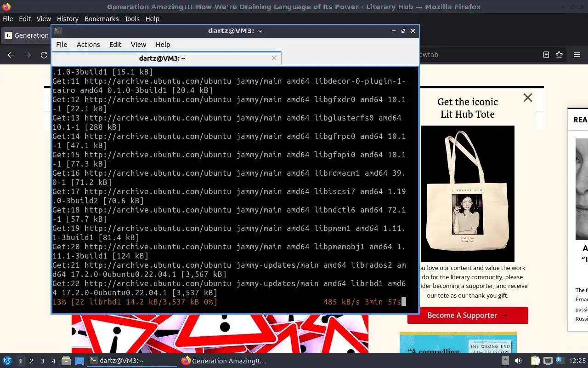Open the Firefox Tools menu

132,19
